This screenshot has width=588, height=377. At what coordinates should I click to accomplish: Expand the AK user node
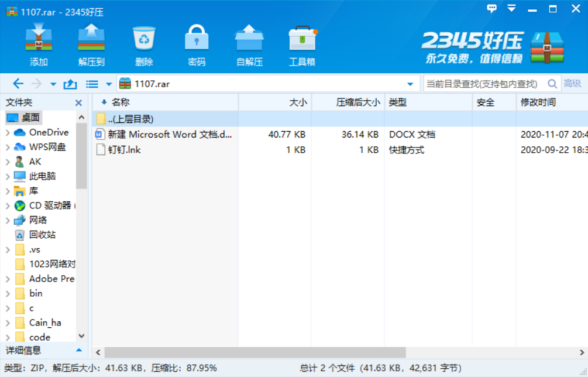click(8, 162)
